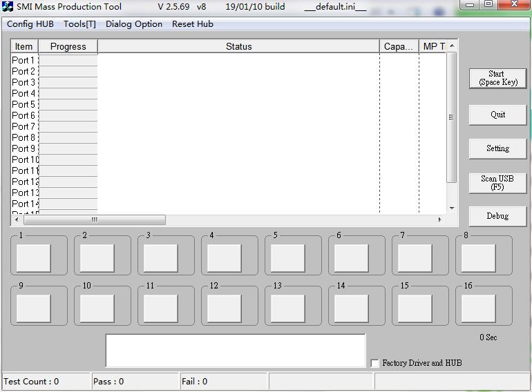Viewport: 532px width, 392px height.
Task: Click the Quit button
Action: (497, 115)
